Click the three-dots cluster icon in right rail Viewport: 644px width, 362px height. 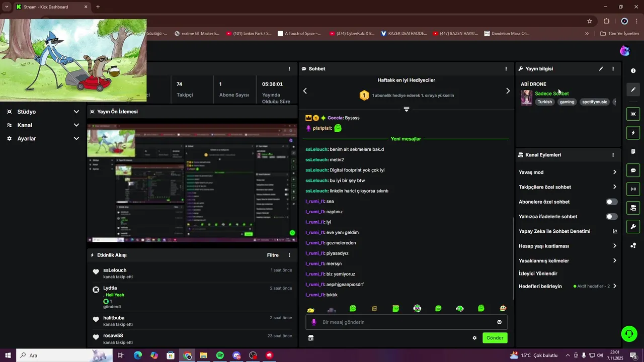[633, 245]
